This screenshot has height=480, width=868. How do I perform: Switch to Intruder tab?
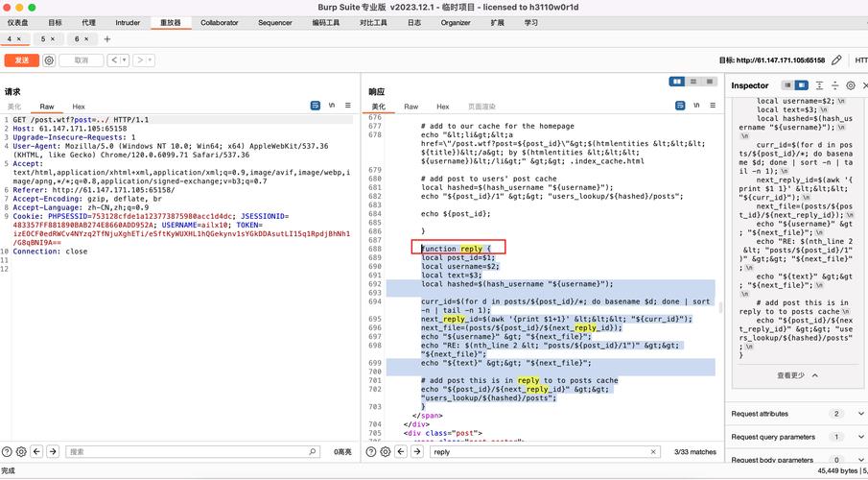128,23
